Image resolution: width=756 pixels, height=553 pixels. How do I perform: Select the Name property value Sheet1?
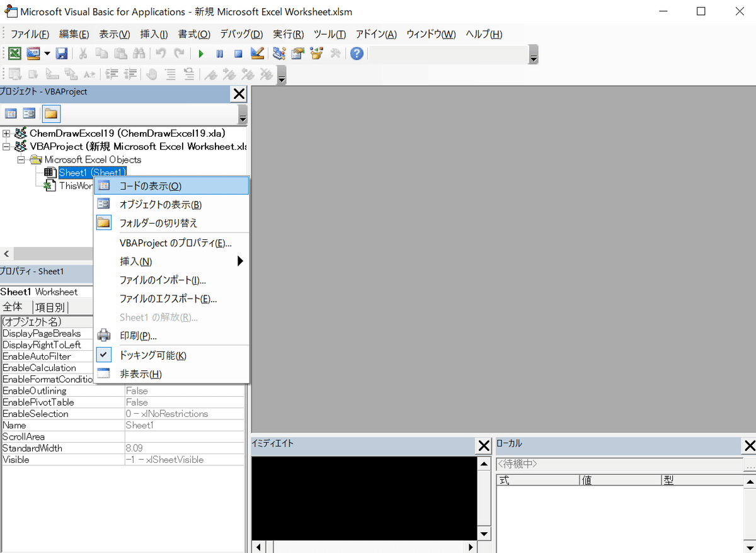185,425
